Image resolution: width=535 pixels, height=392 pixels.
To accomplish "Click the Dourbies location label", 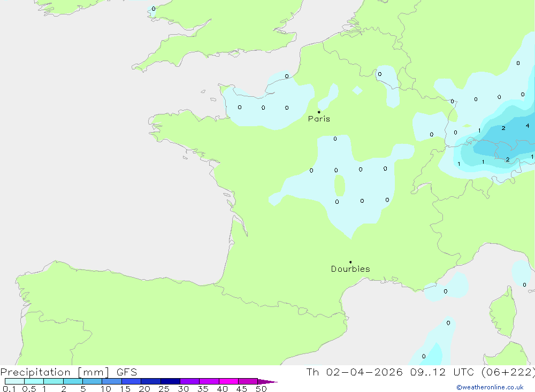I will [x=350, y=269].
